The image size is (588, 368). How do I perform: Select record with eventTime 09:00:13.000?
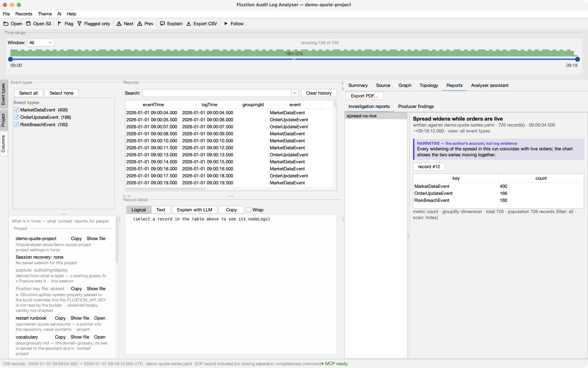pos(229,155)
